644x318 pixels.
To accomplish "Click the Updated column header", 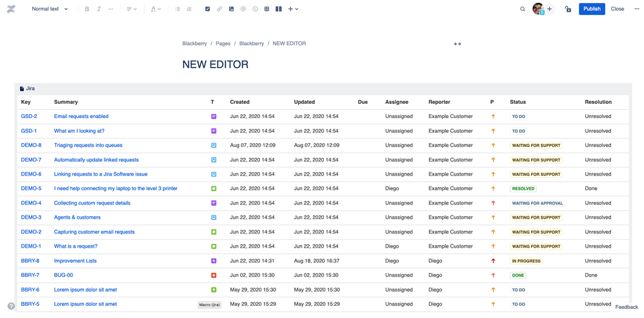I will pyautogui.click(x=305, y=102).
